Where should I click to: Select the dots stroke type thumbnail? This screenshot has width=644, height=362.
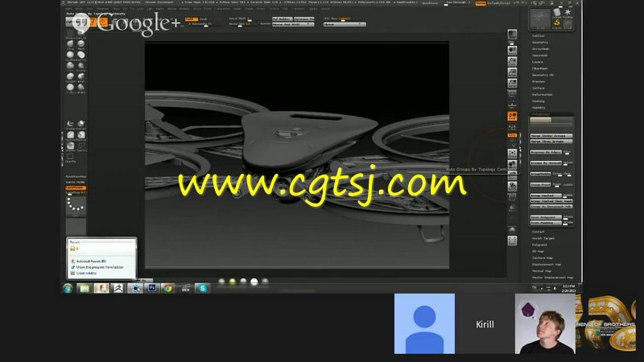tap(76, 207)
